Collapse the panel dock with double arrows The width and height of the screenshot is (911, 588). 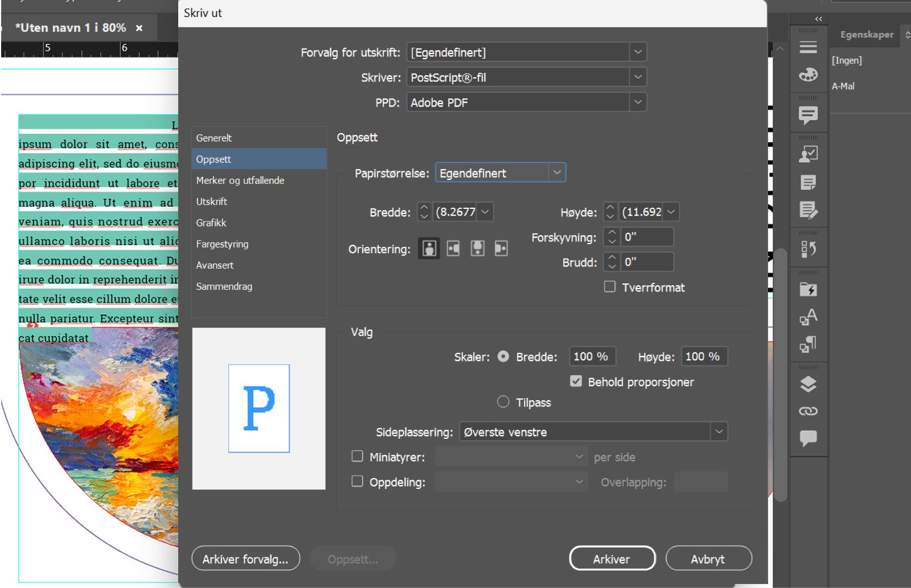tap(818, 19)
